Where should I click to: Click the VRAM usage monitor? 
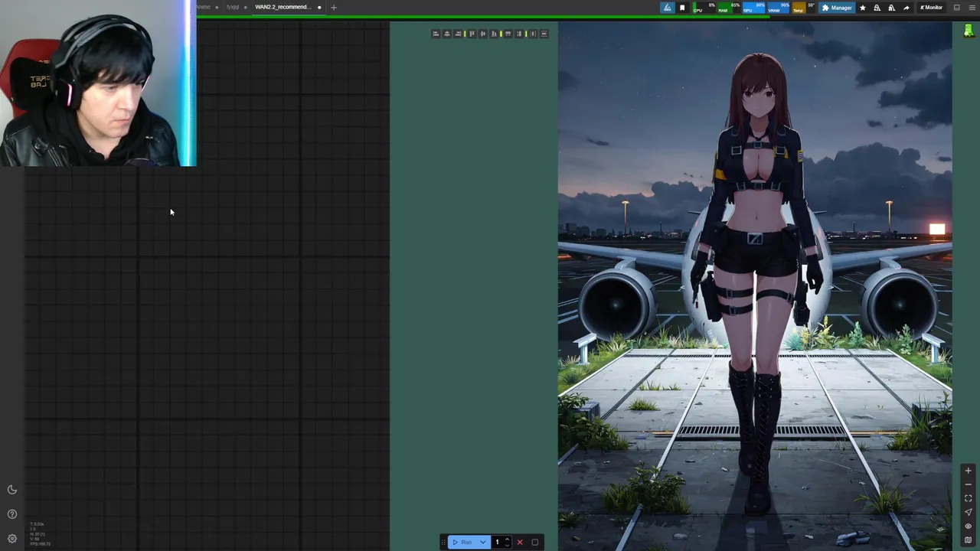pyautogui.click(x=778, y=8)
